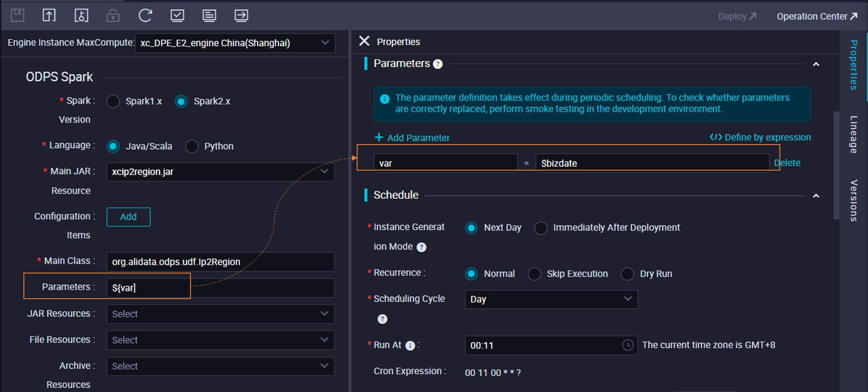Open the Engine Instance MaxCompute dropdown
The height and width of the screenshot is (392, 868).
pos(235,43)
